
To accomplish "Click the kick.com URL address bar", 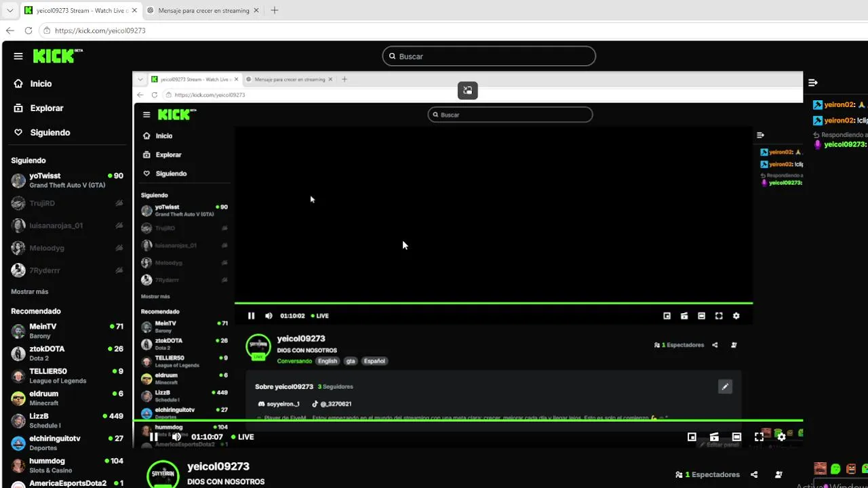I will coord(100,30).
